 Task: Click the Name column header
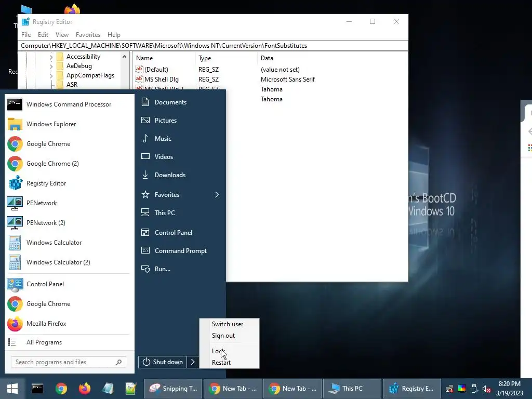pyautogui.click(x=164, y=58)
